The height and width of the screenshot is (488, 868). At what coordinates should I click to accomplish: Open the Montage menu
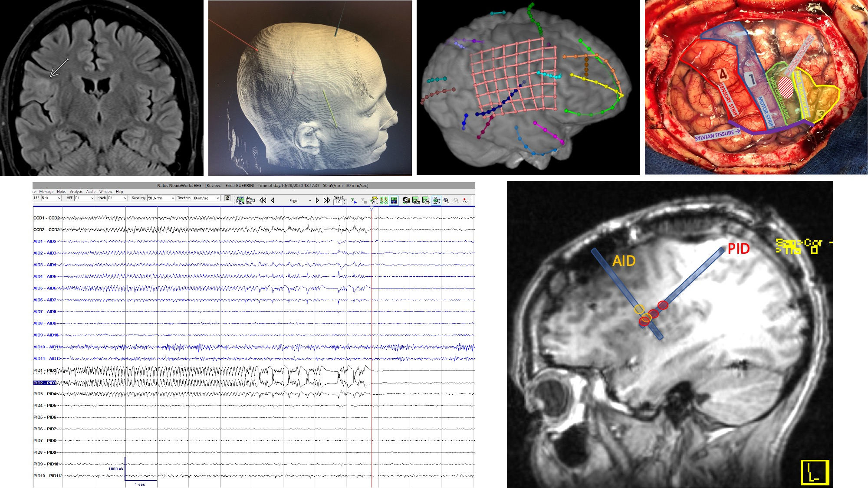[x=46, y=191]
